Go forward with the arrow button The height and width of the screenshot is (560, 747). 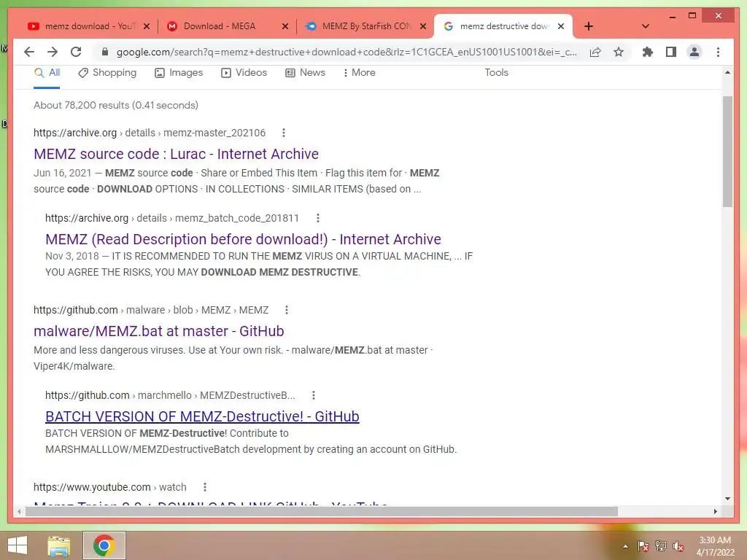(53, 52)
